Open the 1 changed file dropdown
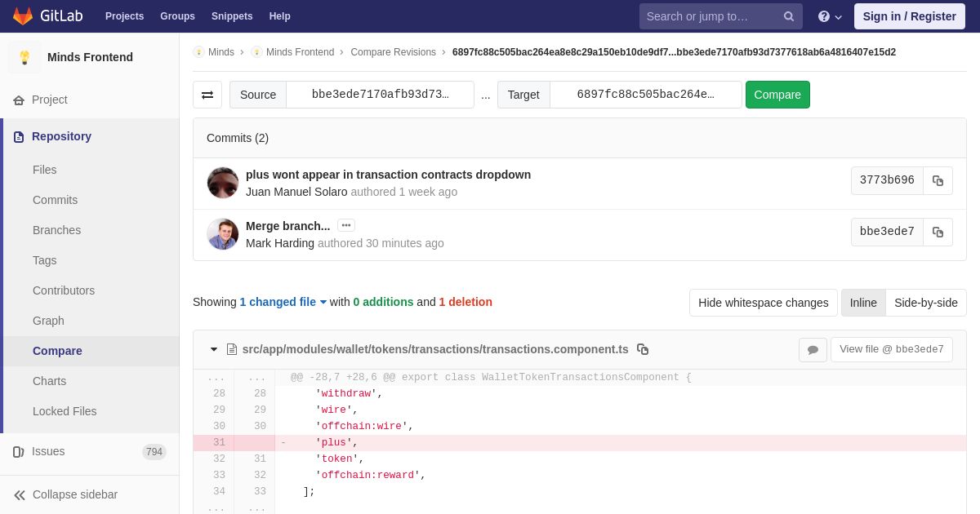980x514 pixels. pyautogui.click(x=283, y=302)
